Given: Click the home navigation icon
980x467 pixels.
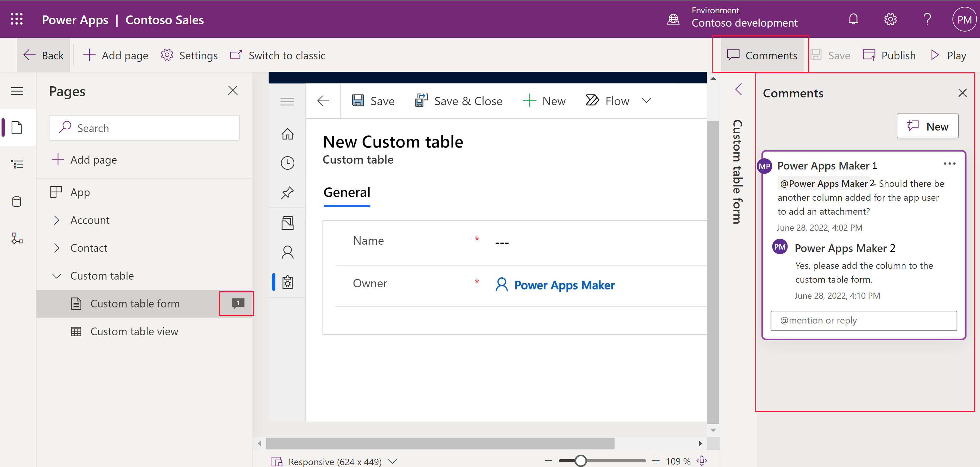Looking at the screenshot, I should [287, 132].
